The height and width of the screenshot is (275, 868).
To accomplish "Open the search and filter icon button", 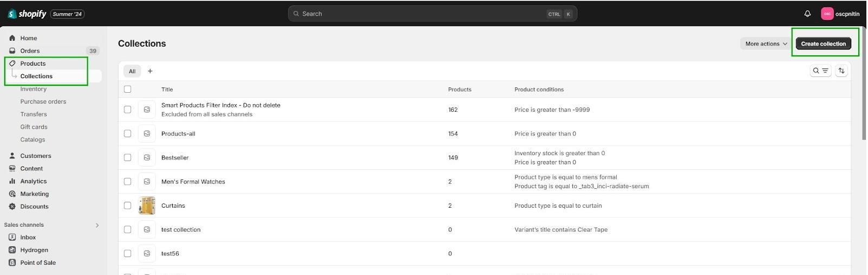I will [x=821, y=71].
